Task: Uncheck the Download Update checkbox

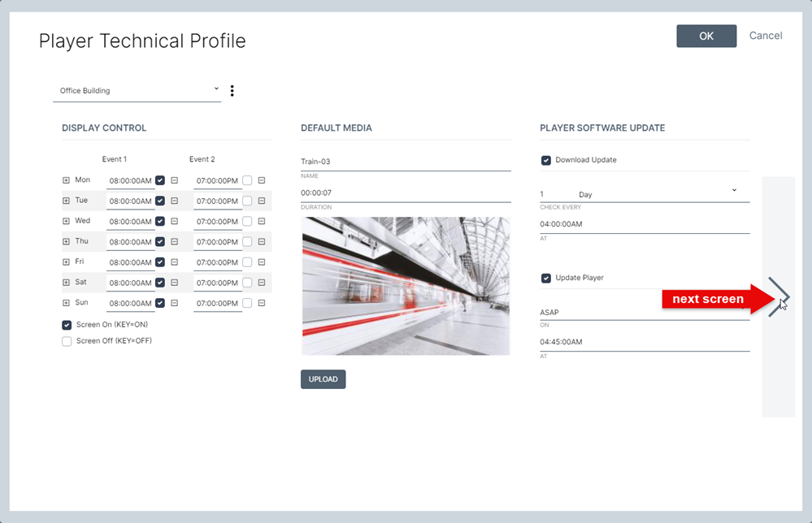Action: click(546, 160)
